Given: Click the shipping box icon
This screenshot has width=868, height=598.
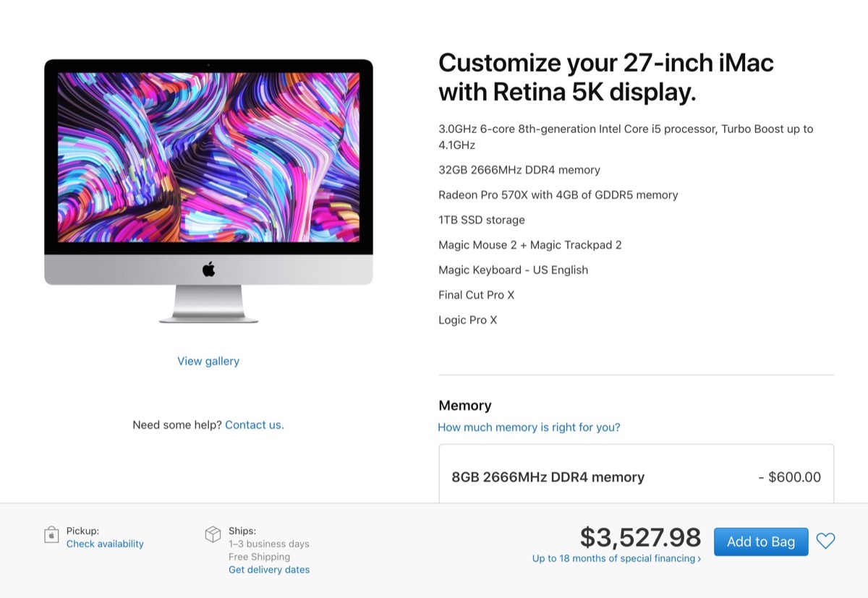Looking at the screenshot, I should 213,534.
